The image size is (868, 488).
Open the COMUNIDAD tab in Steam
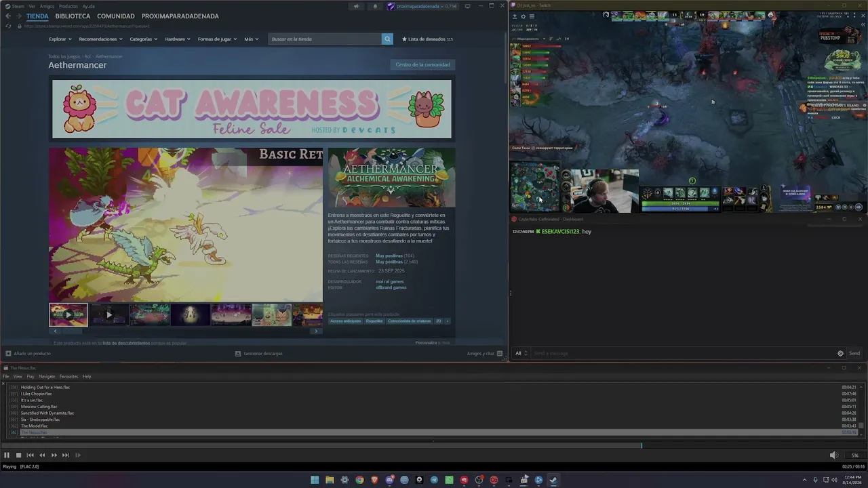pyautogui.click(x=116, y=16)
